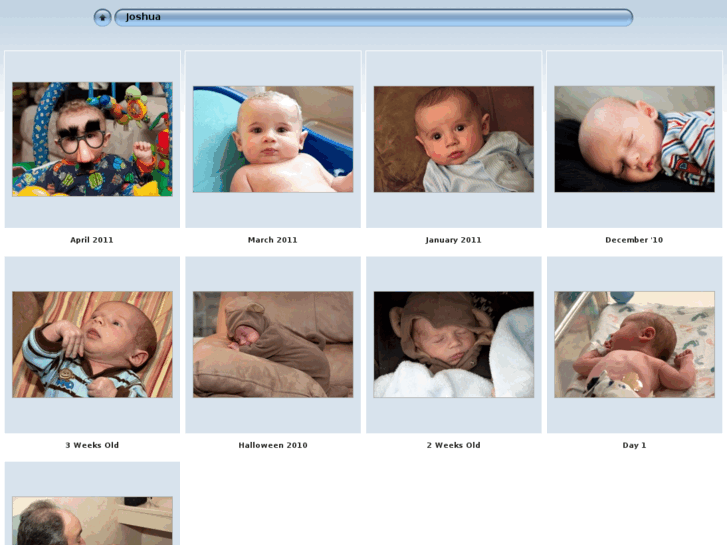This screenshot has width=727, height=545.
Task: Open the 3 Weeks Old album photo
Action: point(92,344)
